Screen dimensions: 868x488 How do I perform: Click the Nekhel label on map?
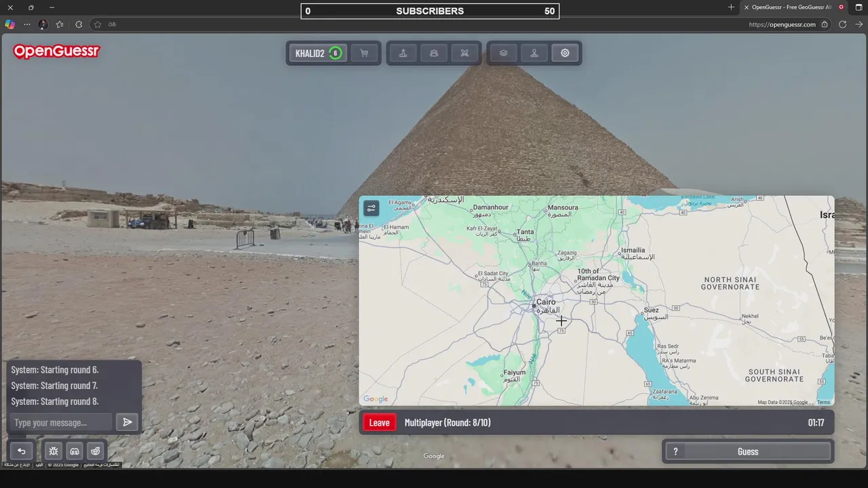[x=750, y=316]
